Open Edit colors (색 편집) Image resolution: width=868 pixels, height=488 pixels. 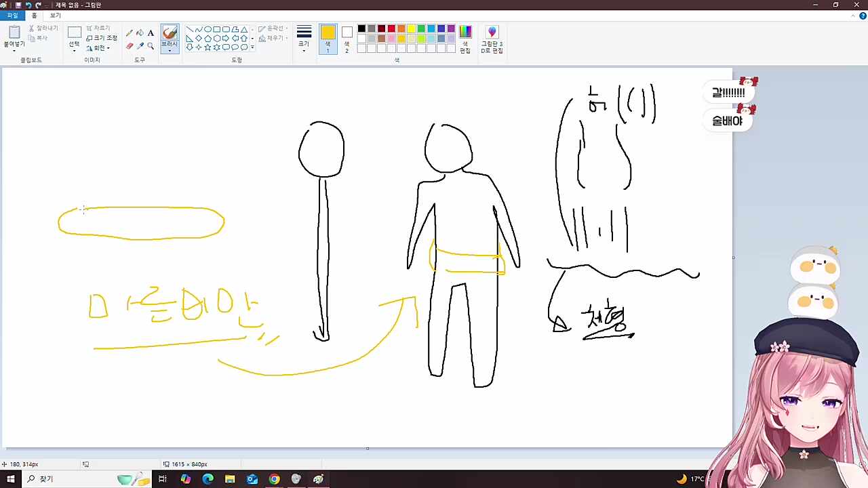pos(465,39)
